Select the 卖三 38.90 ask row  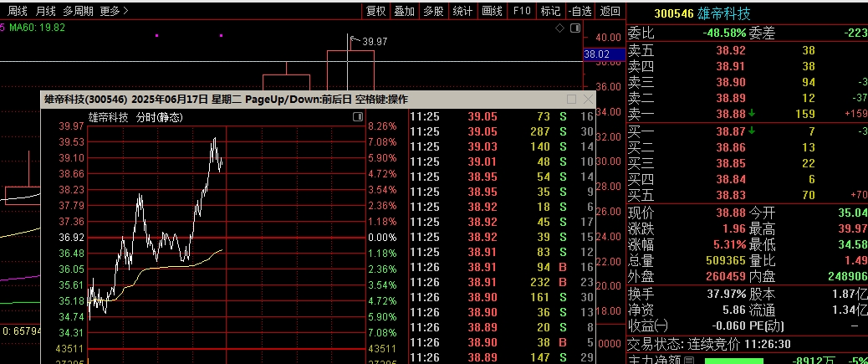click(x=747, y=82)
